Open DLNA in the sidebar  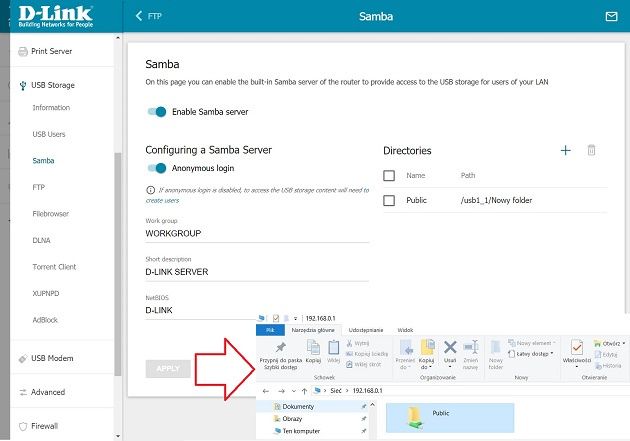(x=41, y=240)
